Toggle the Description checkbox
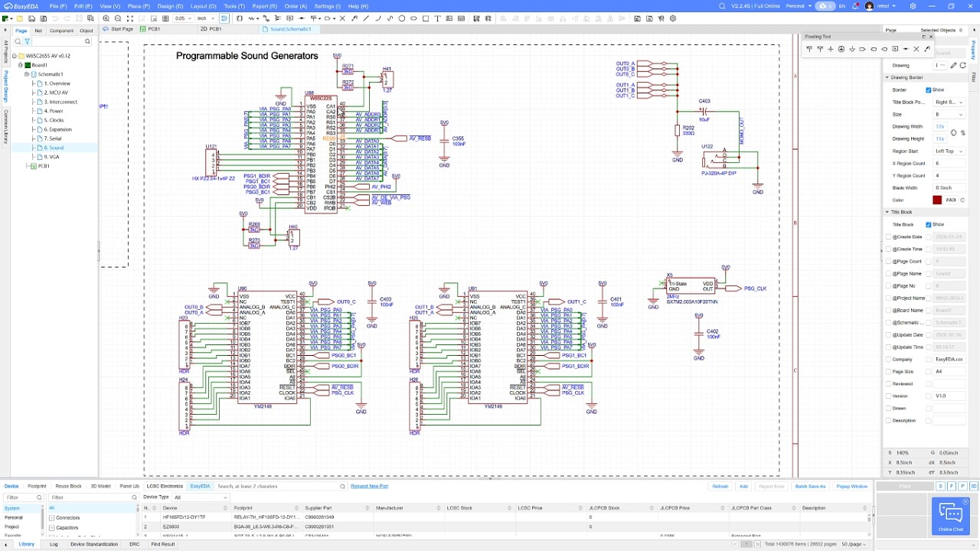The width and height of the screenshot is (980, 551). [889, 420]
